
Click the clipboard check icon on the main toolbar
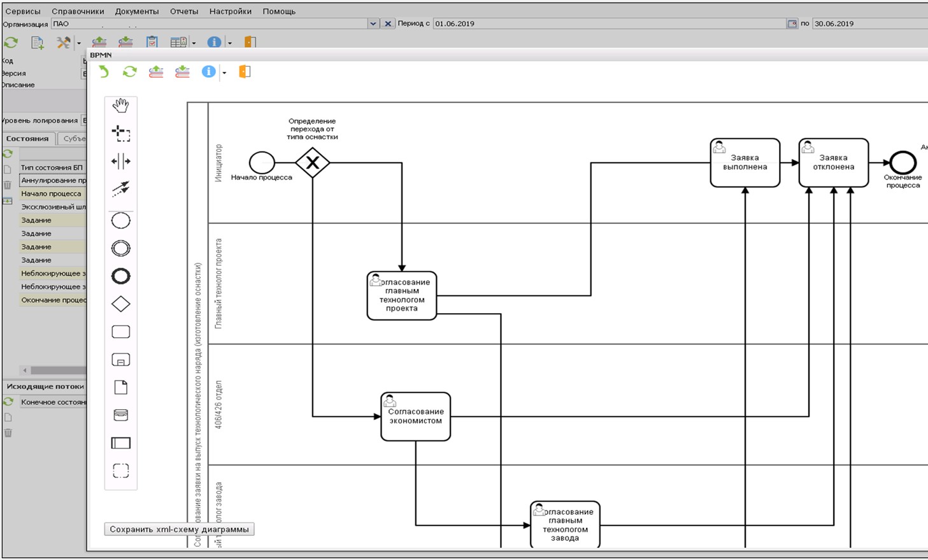click(x=151, y=43)
